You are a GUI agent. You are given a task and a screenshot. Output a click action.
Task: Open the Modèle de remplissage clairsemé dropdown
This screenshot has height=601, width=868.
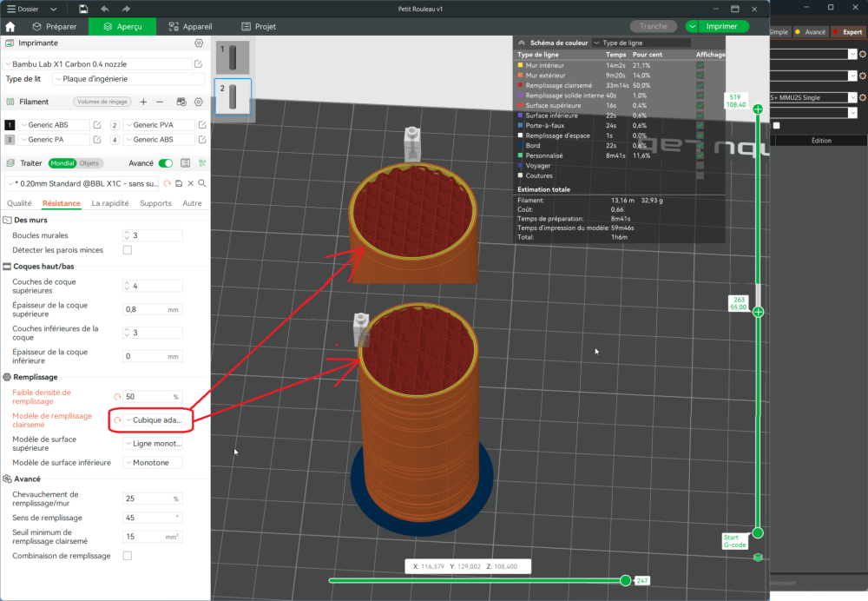pyautogui.click(x=153, y=420)
